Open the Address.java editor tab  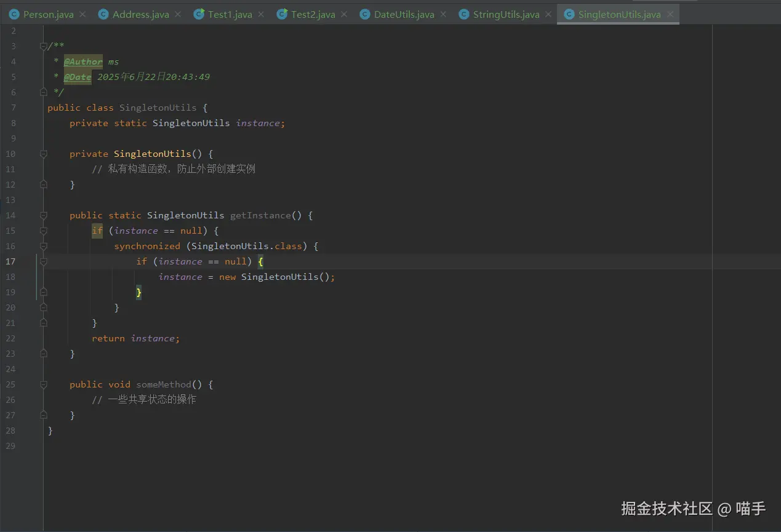(140, 15)
